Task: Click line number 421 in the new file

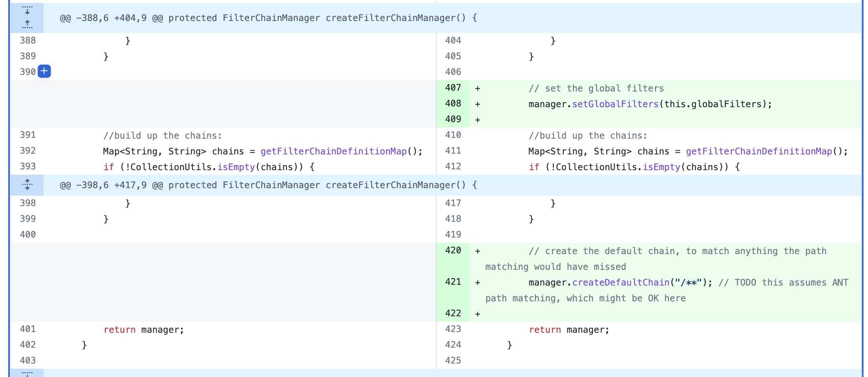Action: pyautogui.click(x=453, y=282)
